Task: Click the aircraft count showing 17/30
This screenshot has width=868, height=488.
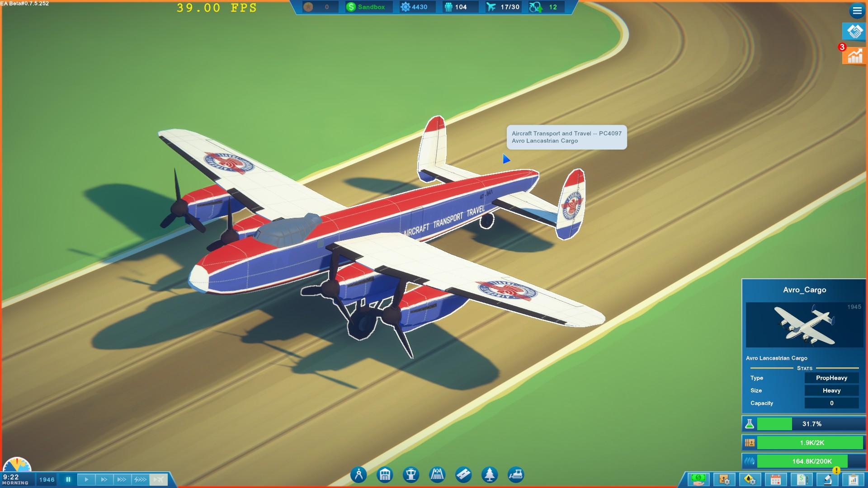Action: click(503, 7)
